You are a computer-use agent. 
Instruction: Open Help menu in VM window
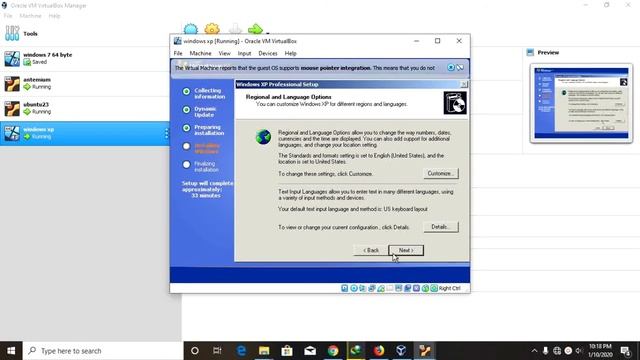click(291, 53)
